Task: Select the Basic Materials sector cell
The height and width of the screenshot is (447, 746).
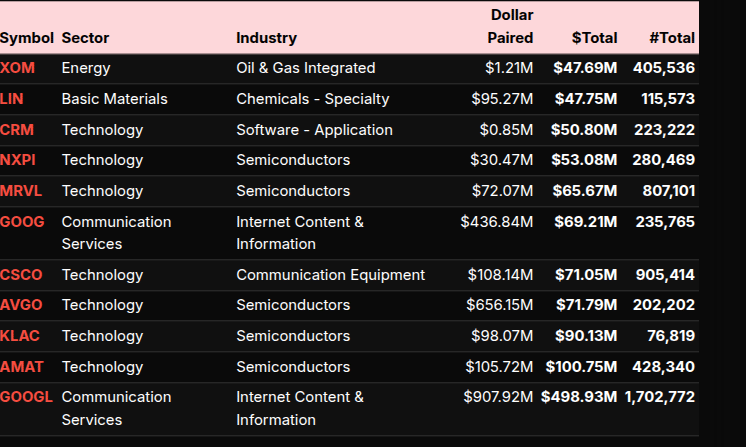Action: [x=114, y=99]
